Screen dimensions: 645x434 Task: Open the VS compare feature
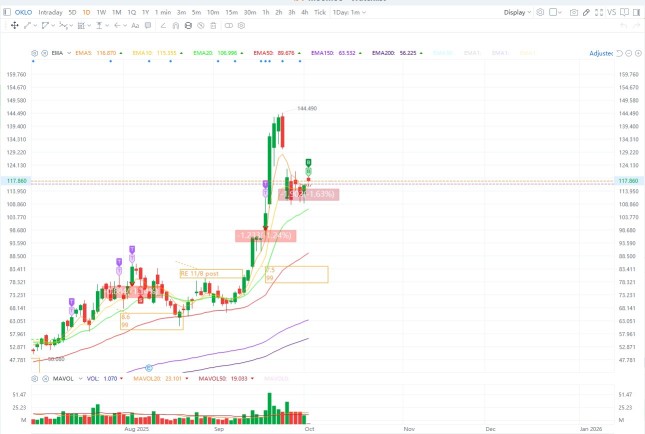click(x=612, y=12)
